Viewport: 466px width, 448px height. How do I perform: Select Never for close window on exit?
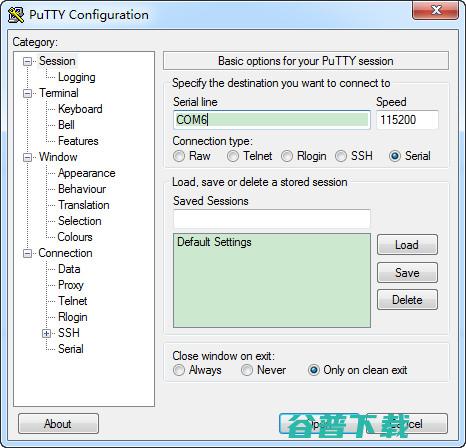point(247,370)
